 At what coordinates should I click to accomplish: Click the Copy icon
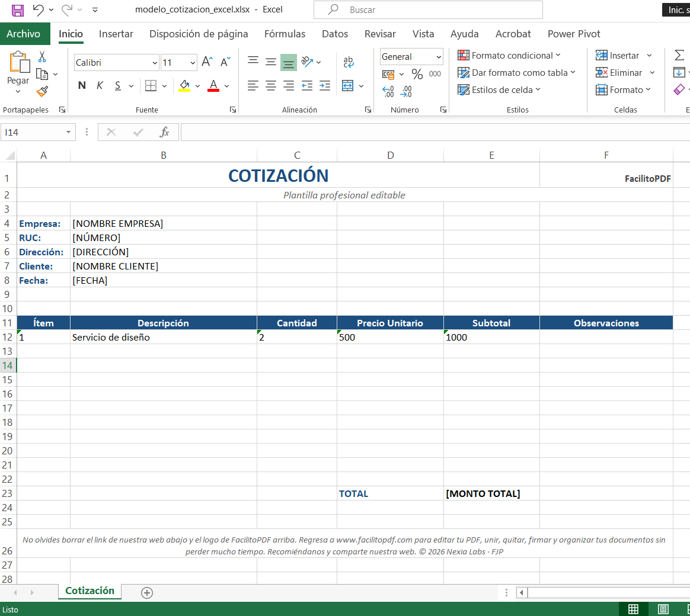[42, 74]
